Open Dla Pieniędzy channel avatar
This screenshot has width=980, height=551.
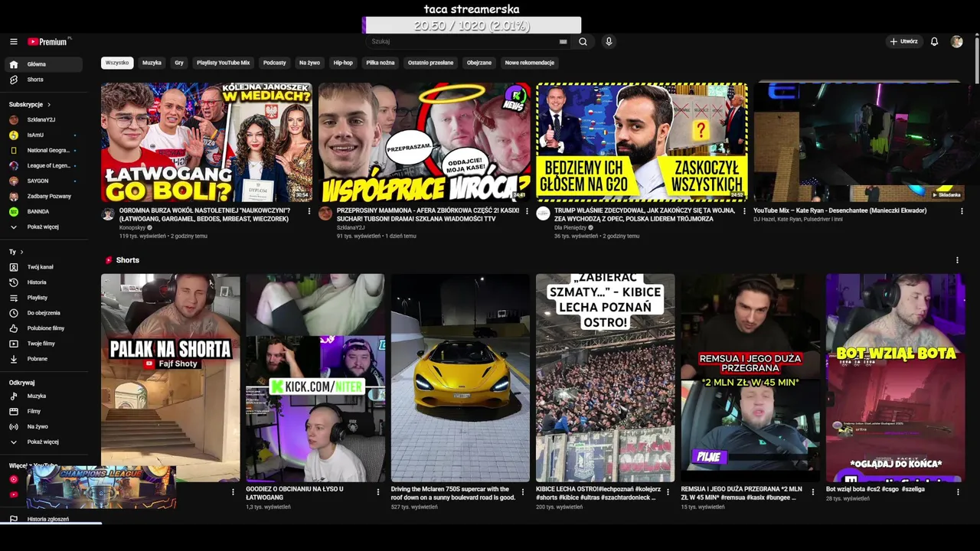click(x=543, y=214)
